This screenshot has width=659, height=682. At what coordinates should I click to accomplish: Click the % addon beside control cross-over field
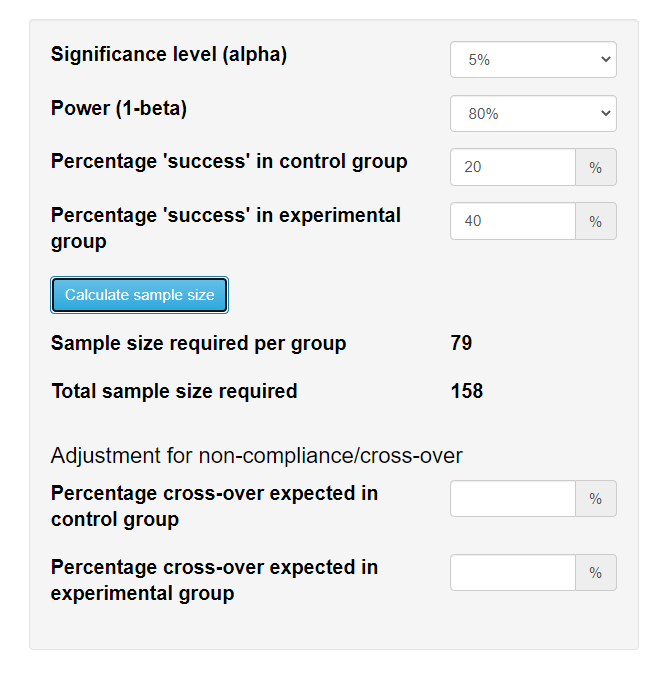(x=596, y=498)
